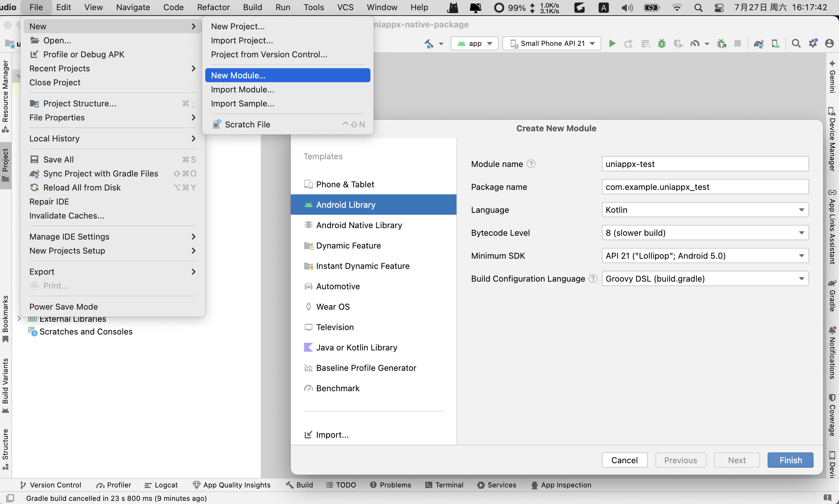Open the Problems tool window tab
Screen dimensions: 839x504
(x=390, y=485)
